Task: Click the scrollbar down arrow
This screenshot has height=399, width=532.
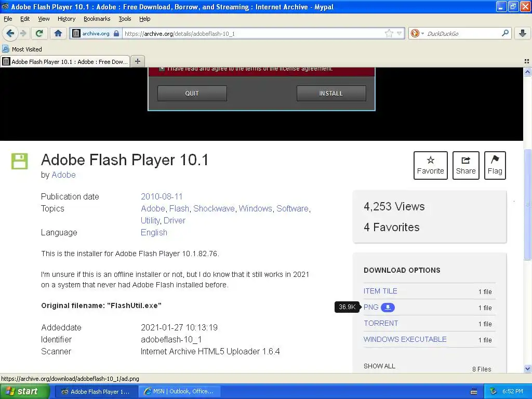Action: 527,369
